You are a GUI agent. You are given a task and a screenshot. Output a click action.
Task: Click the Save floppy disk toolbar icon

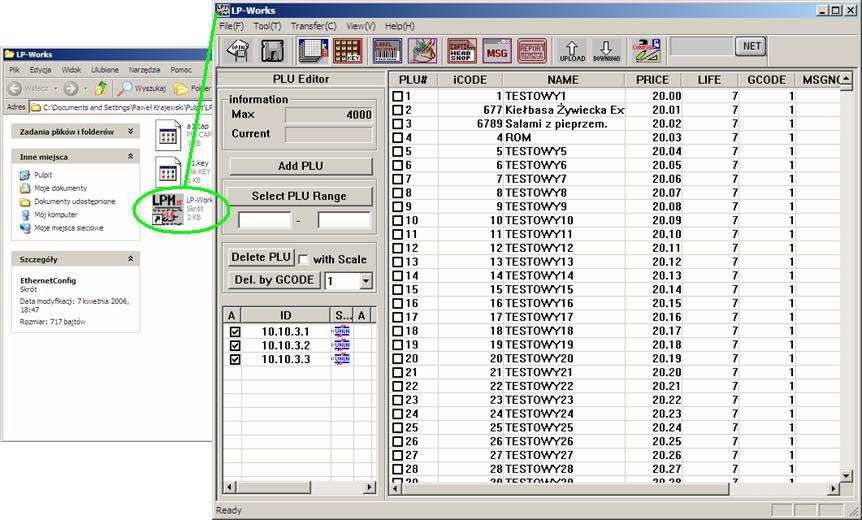click(x=272, y=51)
